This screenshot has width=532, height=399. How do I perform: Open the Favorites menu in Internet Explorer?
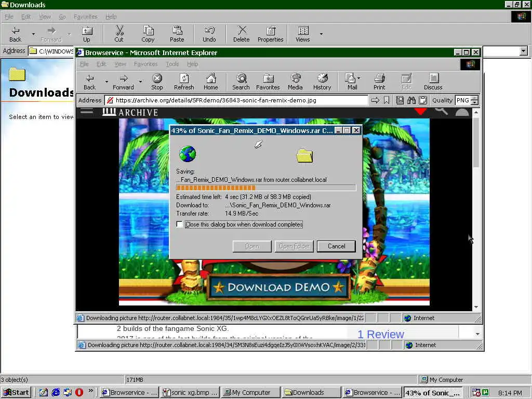[x=145, y=64]
